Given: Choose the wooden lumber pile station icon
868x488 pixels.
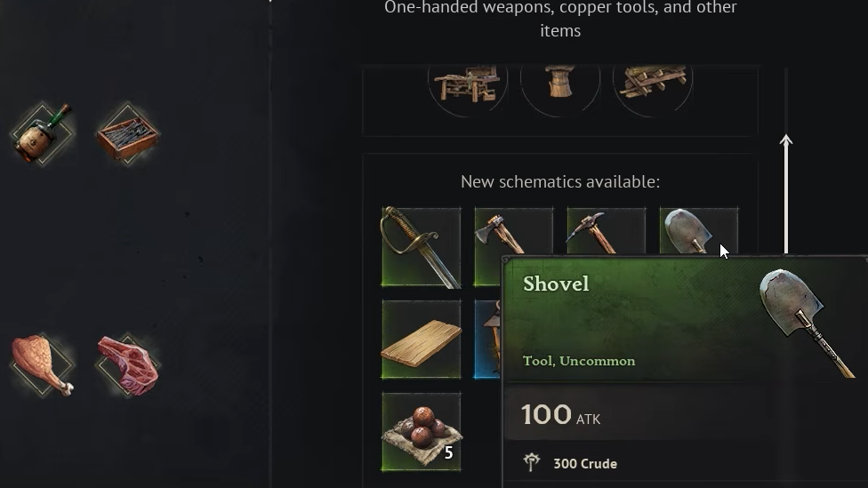Looking at the screenshot, I should 653,84.
